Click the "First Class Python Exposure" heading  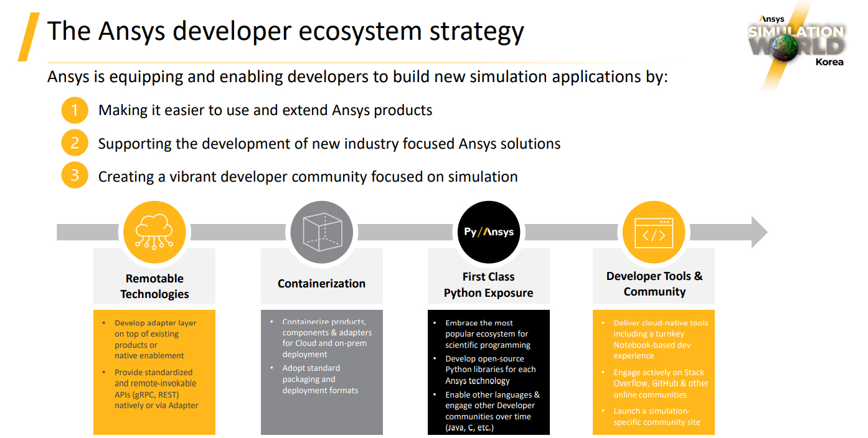489,285
